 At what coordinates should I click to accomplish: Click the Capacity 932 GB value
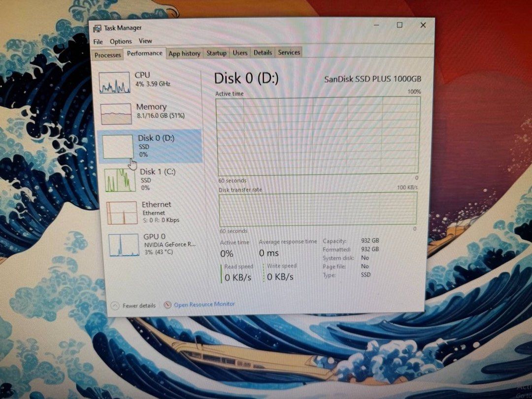pos(370,240)
